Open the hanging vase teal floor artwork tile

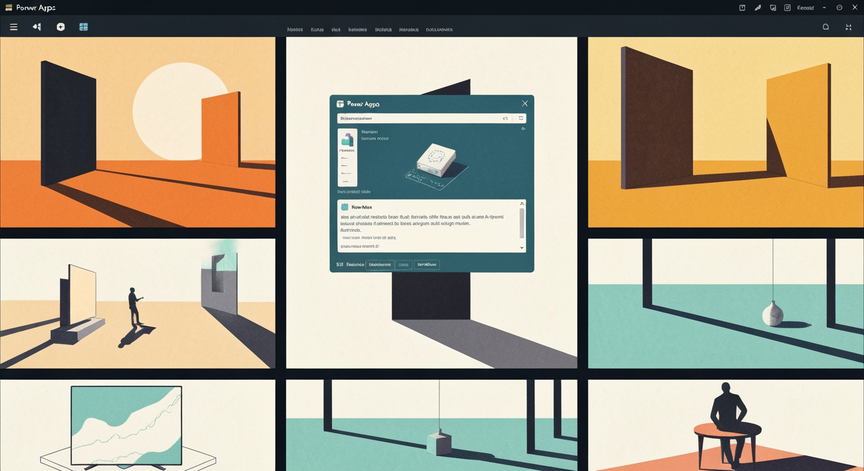726,304
